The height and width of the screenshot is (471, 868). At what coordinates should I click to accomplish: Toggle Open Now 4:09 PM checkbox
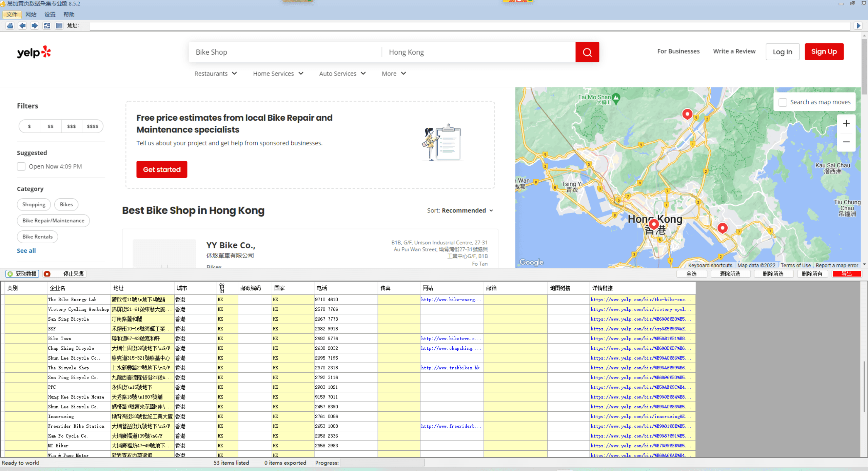21,166
